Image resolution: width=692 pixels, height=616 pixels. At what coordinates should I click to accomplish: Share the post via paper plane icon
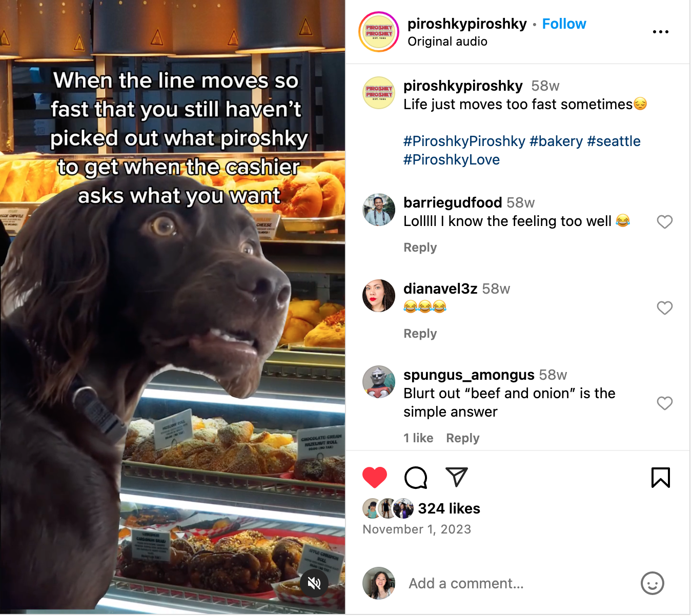(x=456, y=477)
